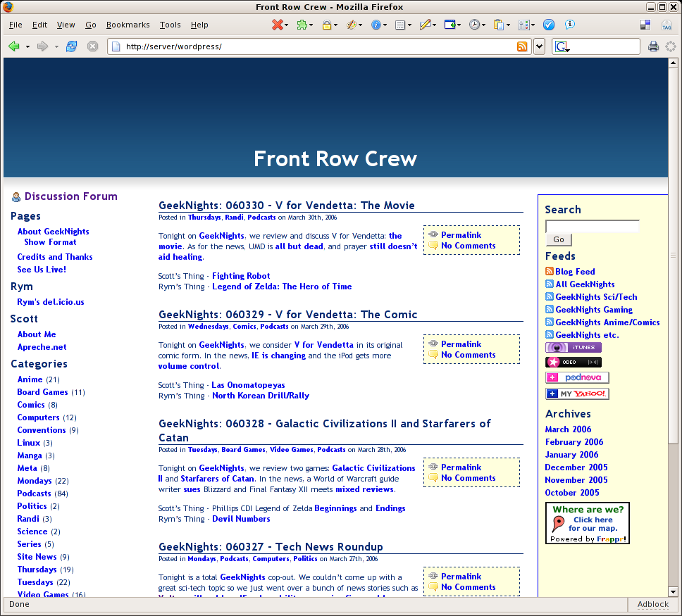Open the View menu
This screenshot has width=682, height=616.
tap(66, 25)
